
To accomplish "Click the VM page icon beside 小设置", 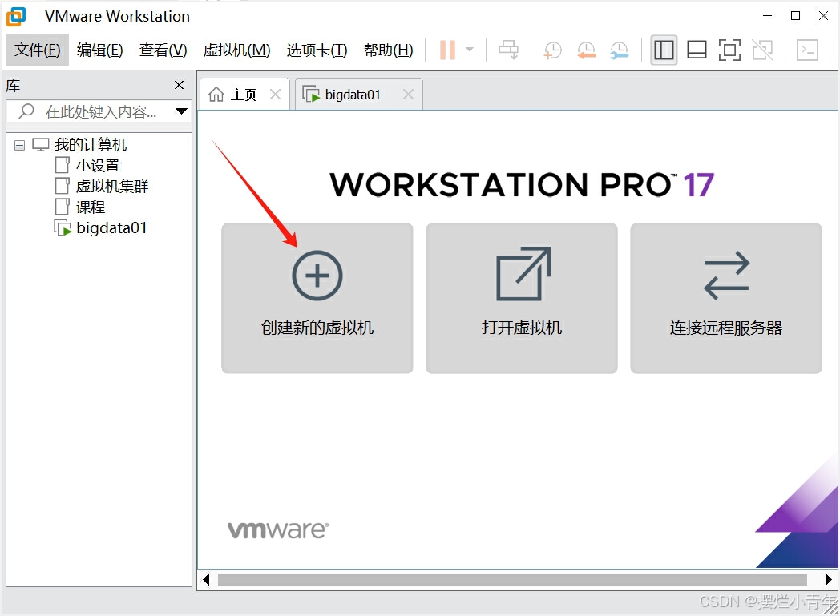I will [63, 165].
